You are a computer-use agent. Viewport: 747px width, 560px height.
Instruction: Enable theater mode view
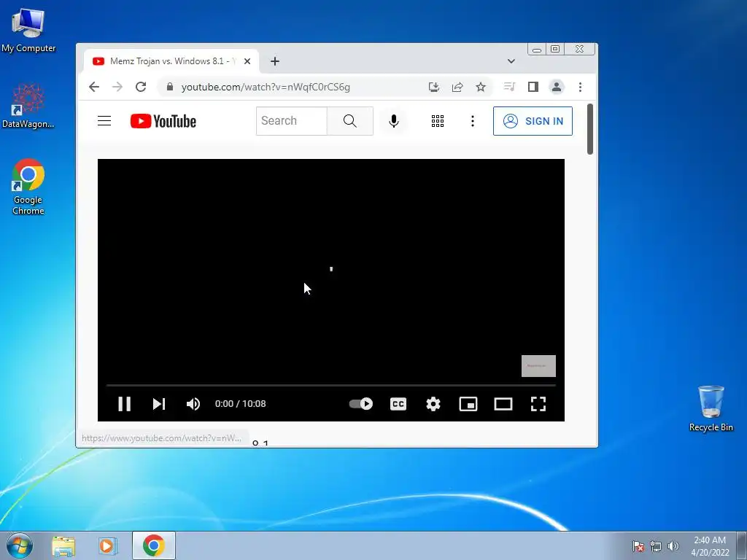(503, 404)
